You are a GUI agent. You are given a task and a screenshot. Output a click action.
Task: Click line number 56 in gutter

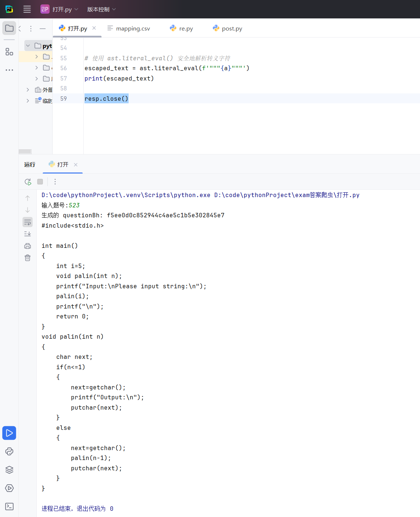click(x=64, y=68)
